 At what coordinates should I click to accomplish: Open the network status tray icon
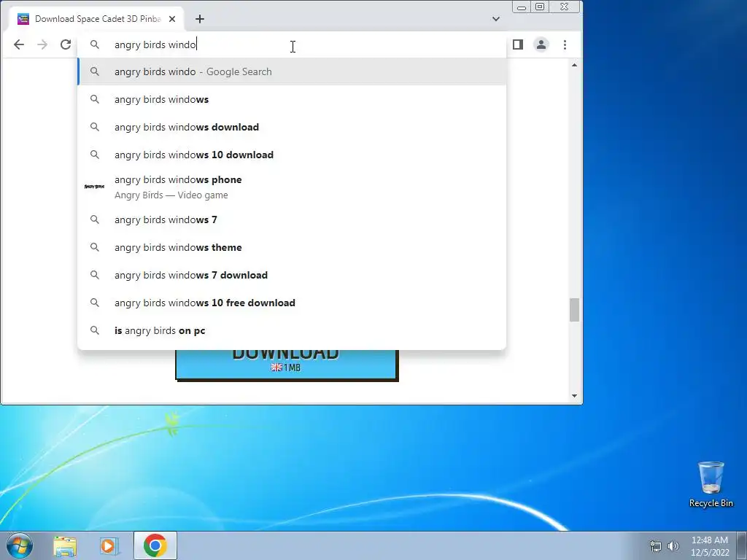(x=656, y=546)
